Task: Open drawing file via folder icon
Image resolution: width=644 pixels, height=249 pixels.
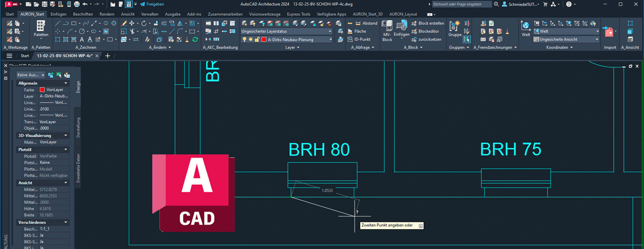Action: (36, 4)
